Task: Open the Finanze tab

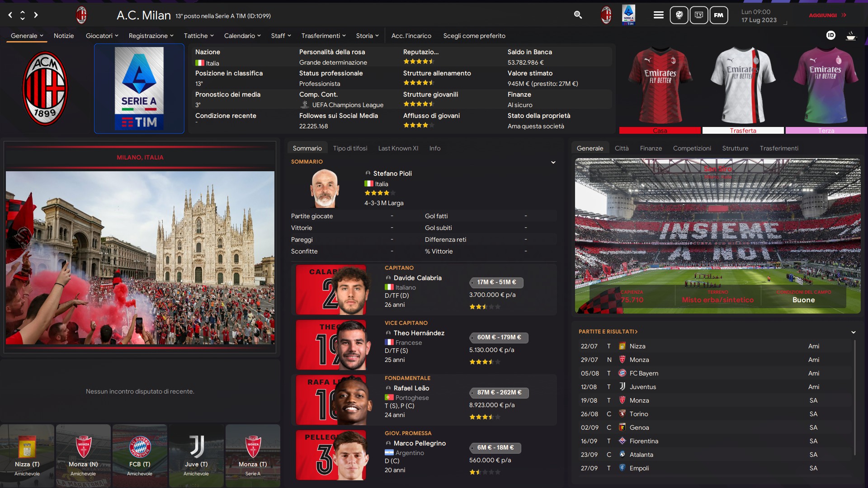Action: 651,148
